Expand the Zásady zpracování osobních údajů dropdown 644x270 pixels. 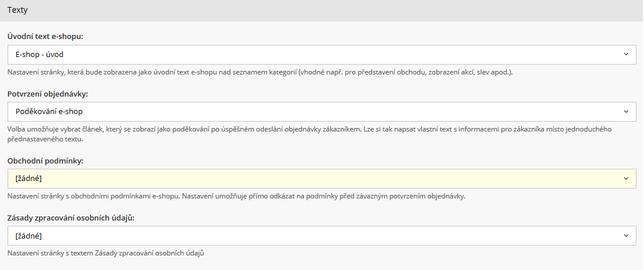coord(321,236)
